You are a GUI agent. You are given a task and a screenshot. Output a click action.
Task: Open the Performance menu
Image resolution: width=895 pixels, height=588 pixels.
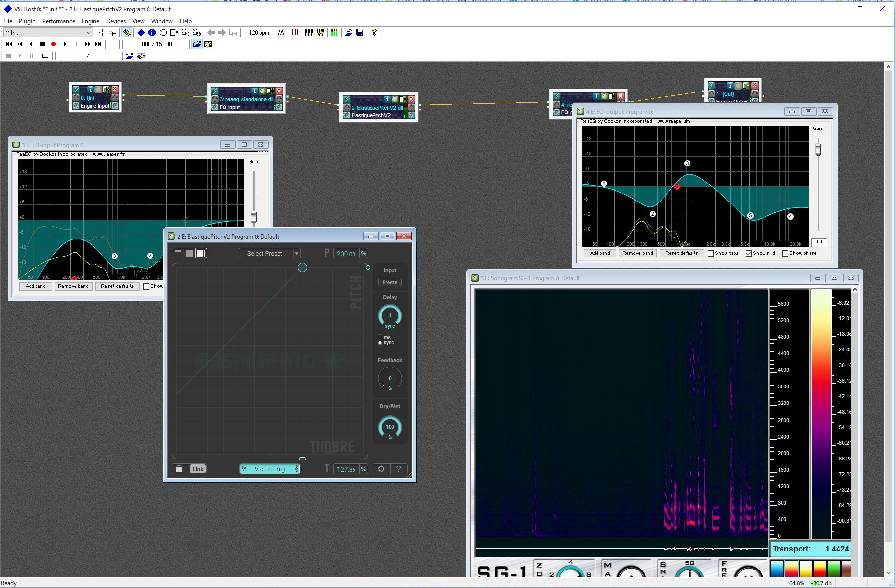coord(58,21)
